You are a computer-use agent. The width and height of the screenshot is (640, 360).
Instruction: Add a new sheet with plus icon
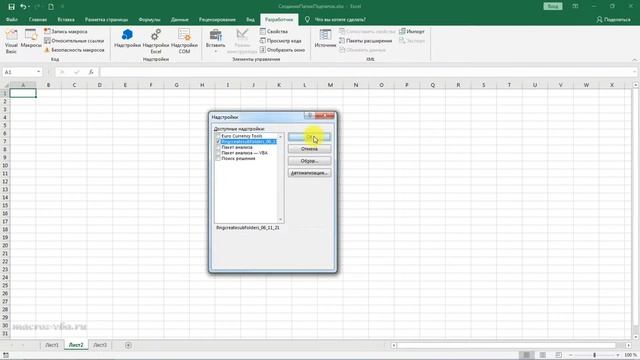128,345
